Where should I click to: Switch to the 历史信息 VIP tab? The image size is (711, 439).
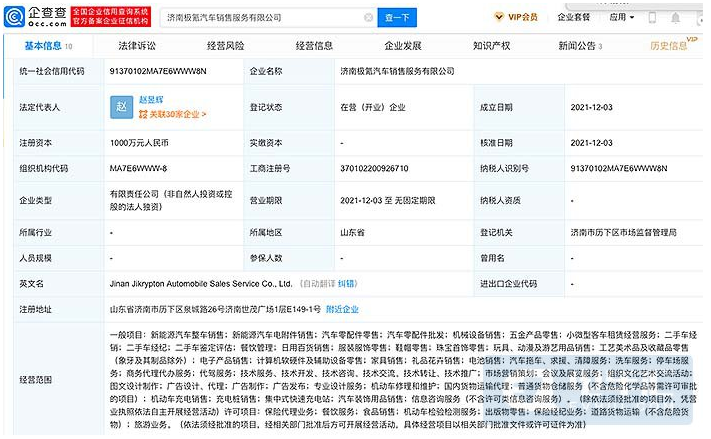pos(673,45)
